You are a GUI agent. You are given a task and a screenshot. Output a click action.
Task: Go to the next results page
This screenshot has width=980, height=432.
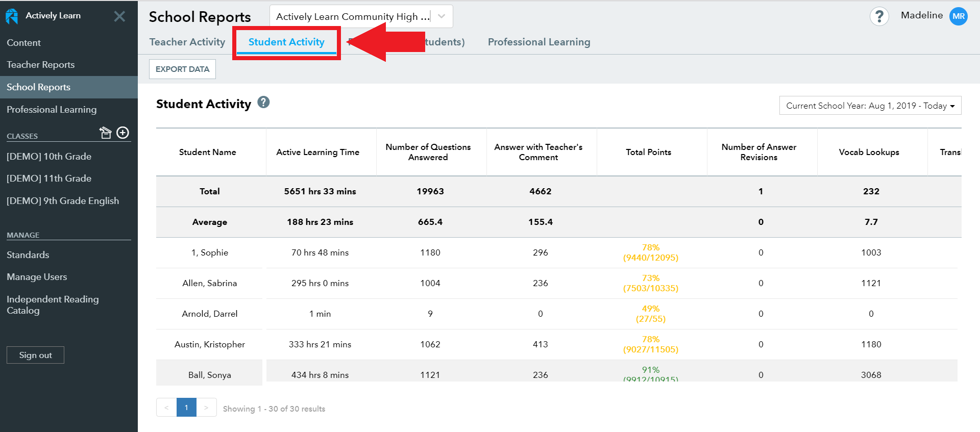[x=206, y=408]
